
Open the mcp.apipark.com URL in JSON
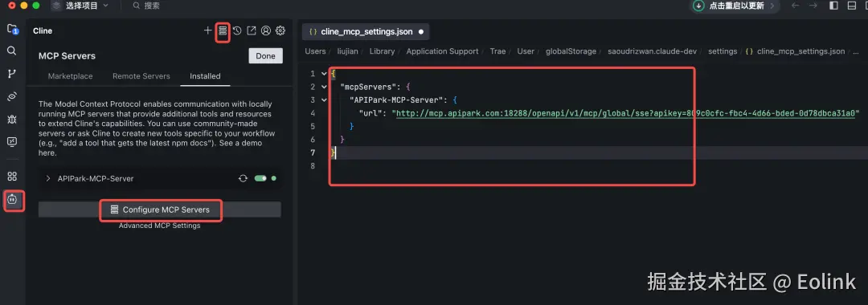[625, 113]
